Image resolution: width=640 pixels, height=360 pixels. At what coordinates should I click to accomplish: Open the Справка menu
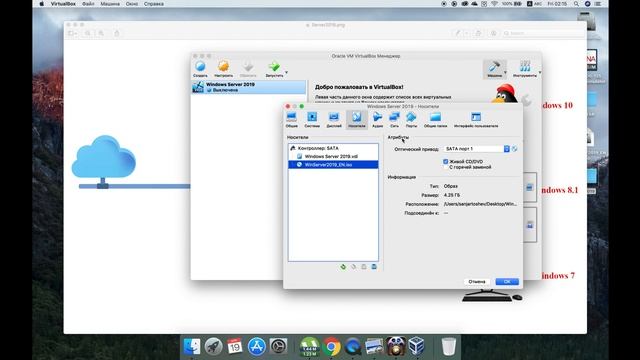click(x=154, y=4)
